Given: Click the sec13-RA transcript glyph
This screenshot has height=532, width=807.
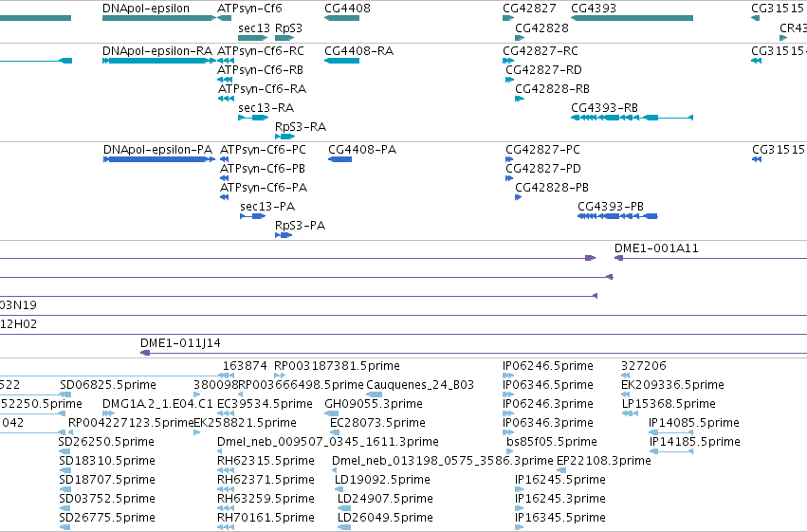Looking at the screenshot, I should (253, 118).
